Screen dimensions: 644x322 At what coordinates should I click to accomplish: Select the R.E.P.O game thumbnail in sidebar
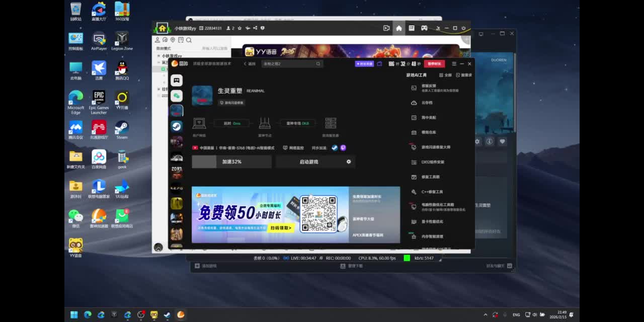(176, 188)
